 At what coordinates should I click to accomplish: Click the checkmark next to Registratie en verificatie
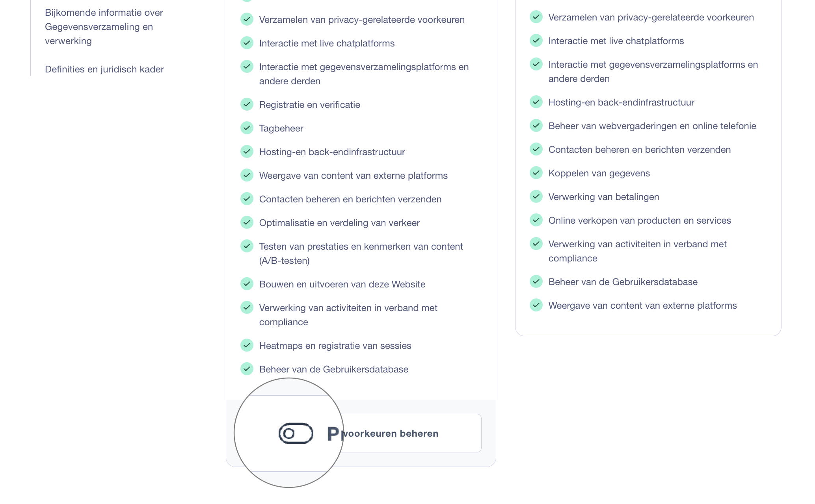point(247,104)
